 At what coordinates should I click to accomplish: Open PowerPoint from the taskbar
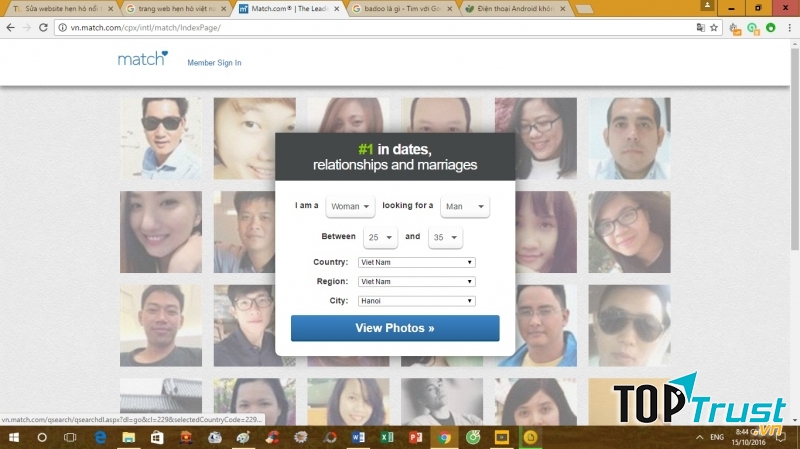coord(415,437)
